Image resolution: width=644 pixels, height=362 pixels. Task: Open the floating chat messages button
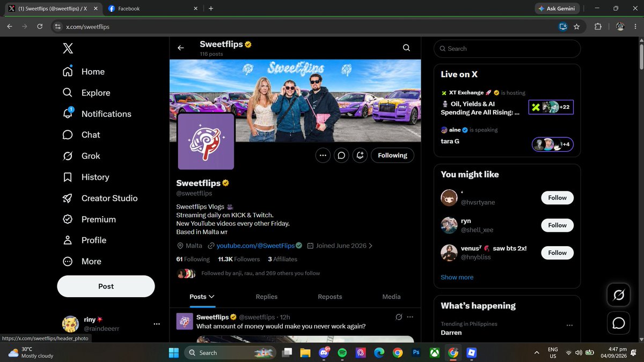click(x=618, y=323)
